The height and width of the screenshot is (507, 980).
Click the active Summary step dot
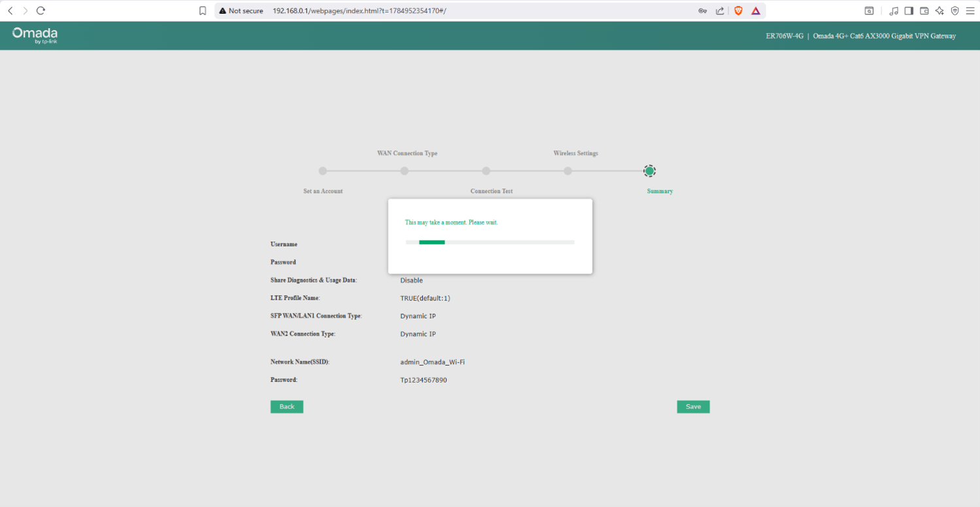pyautogui.click(x=649, y=171)
